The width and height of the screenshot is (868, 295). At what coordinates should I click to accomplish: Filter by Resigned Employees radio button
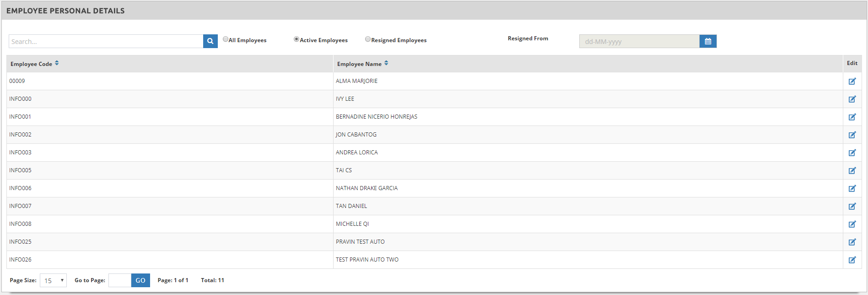click(x=368, y=39)
